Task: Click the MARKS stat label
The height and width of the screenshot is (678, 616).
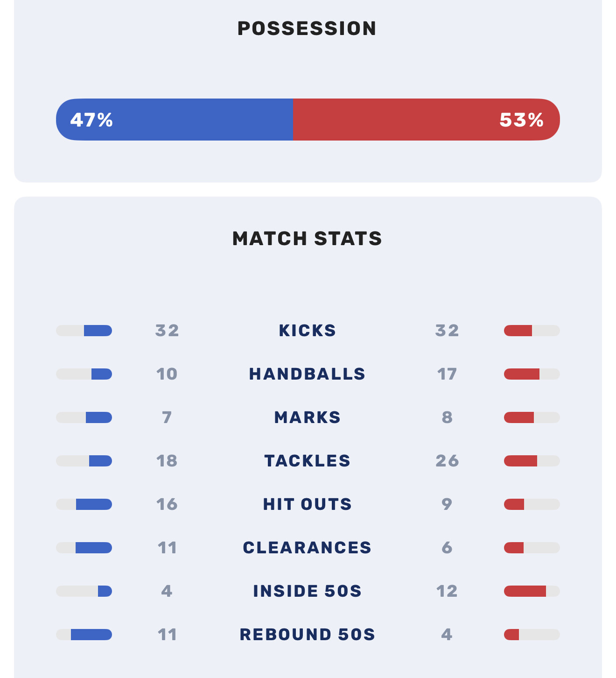Action: (307, 417)
